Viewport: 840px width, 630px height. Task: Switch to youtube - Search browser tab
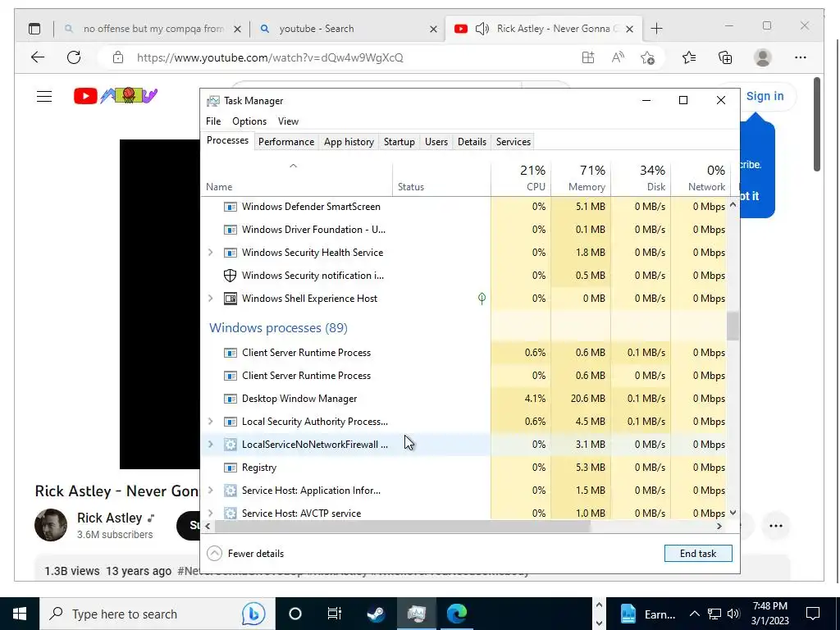pyautogui.click(x=348, y=29)
